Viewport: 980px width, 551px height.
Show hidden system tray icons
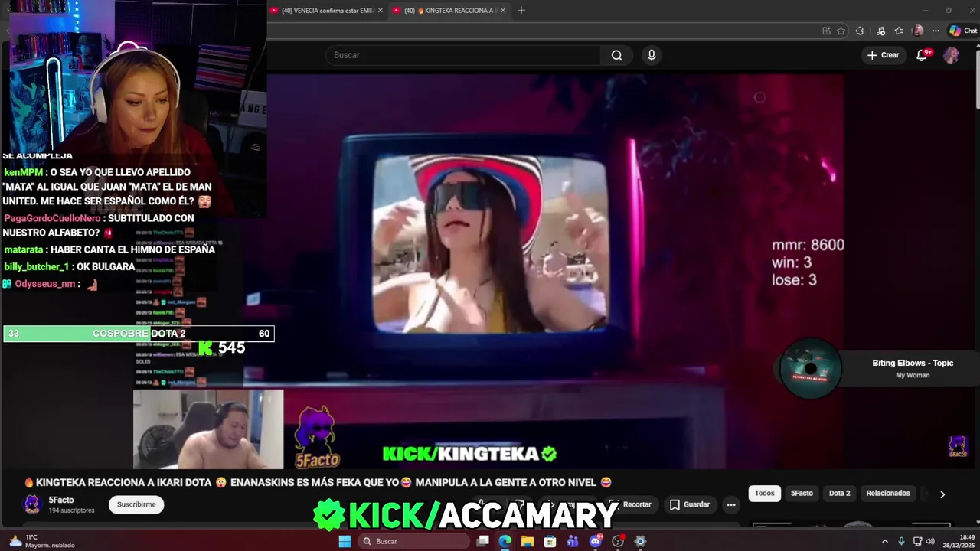pyautogui.click(x=885, y=541)
